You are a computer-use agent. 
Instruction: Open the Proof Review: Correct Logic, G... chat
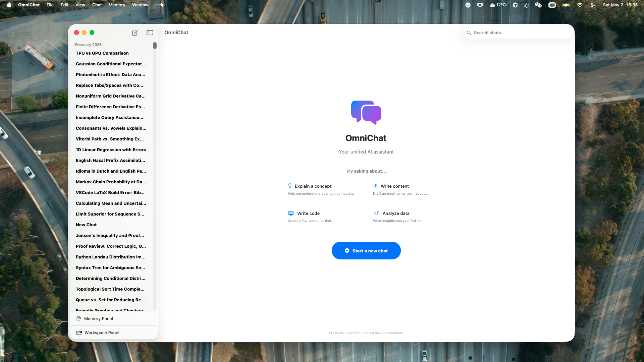(x=112, y=246)
